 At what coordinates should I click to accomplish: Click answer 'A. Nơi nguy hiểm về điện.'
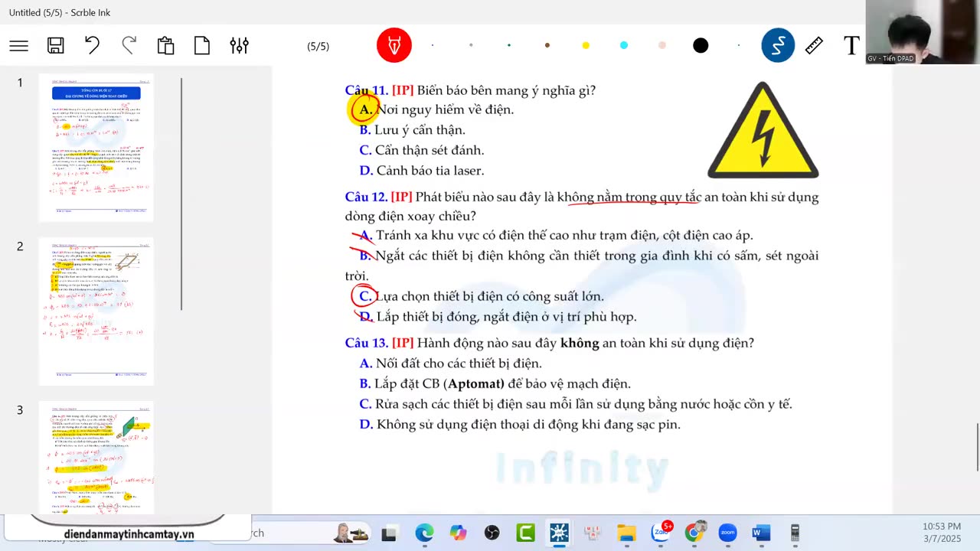coord(436,109)
